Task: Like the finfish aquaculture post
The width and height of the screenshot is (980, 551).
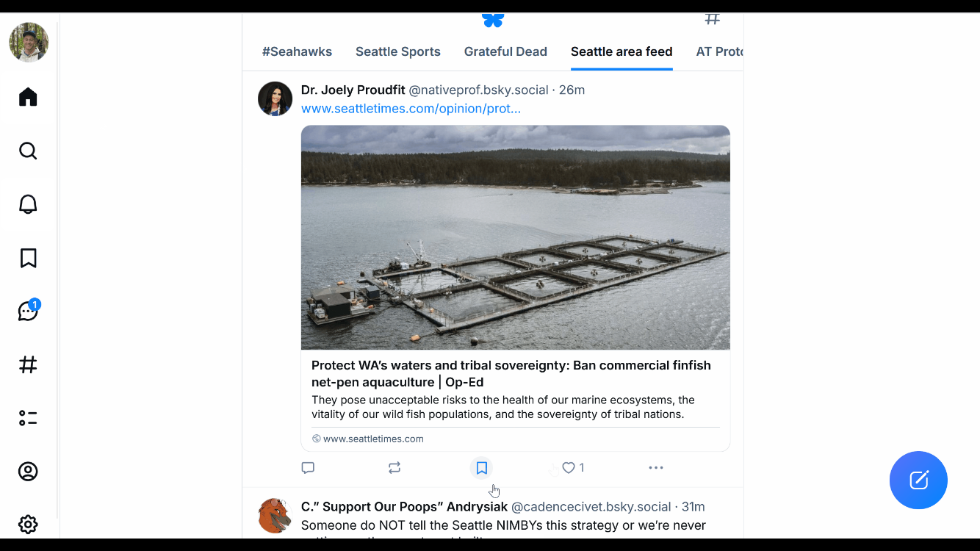Action: click(569, 467)
